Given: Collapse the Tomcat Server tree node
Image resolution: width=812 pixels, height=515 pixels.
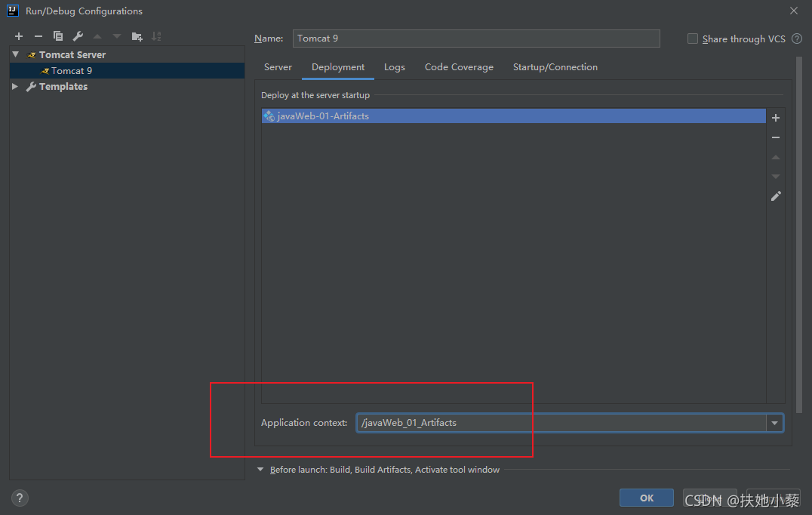Looking at the screenshot, I should 16,54.
